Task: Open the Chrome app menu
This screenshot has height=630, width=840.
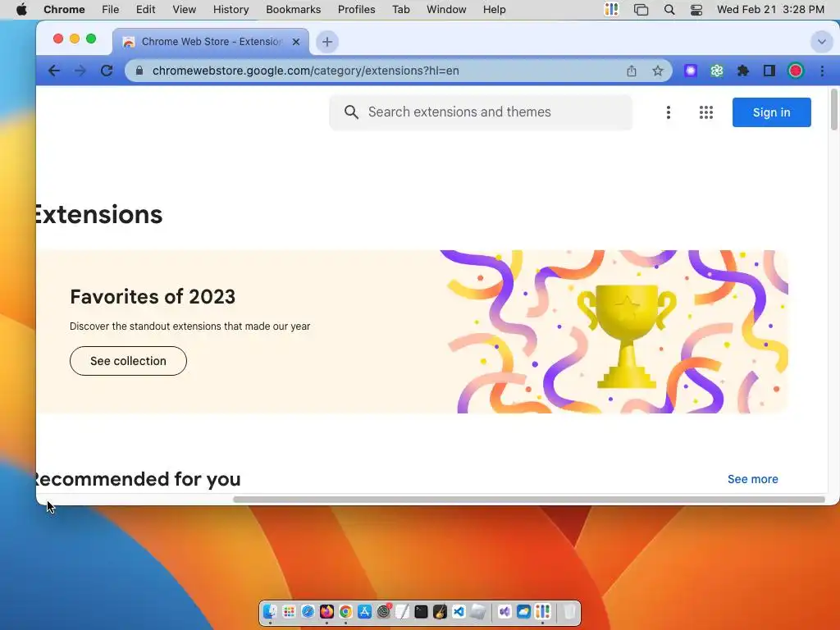Action: click(x=64, y=10)
